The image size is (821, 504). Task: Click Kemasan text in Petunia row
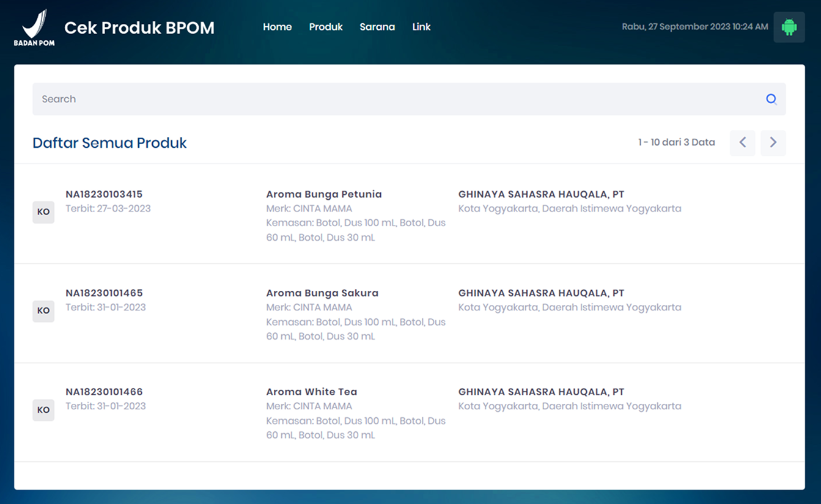(356, 230)
